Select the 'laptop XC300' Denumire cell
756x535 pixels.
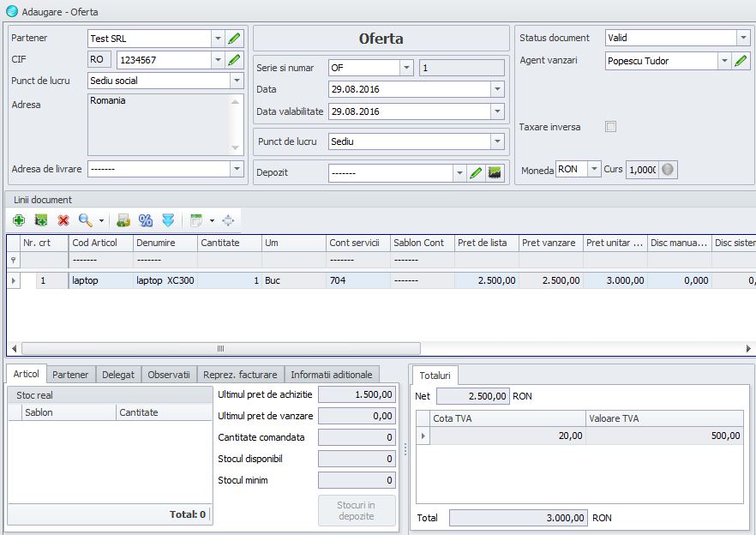click(x=165, y=280)
